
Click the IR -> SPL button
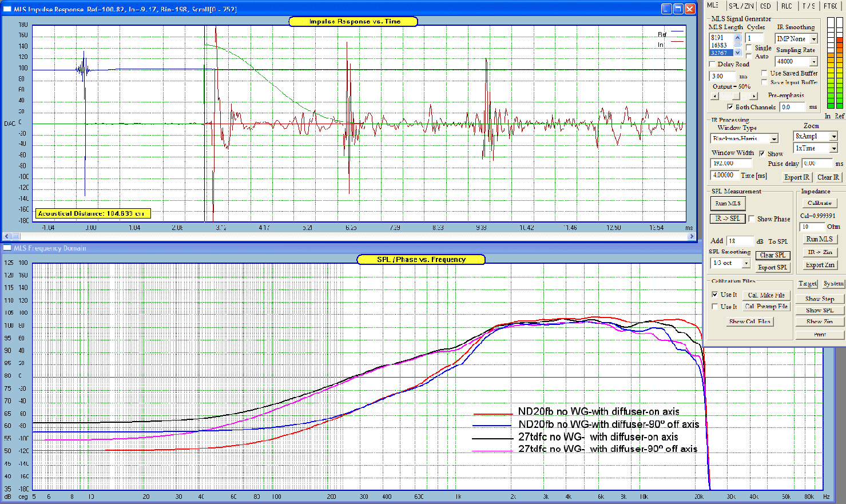(x=728, y=219)
